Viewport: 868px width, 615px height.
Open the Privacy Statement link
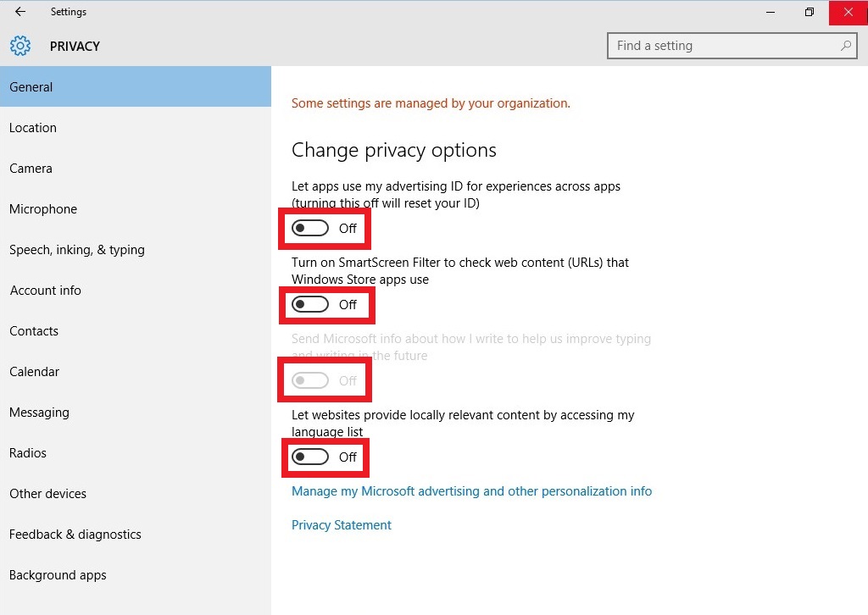click(x=342, y=525)
